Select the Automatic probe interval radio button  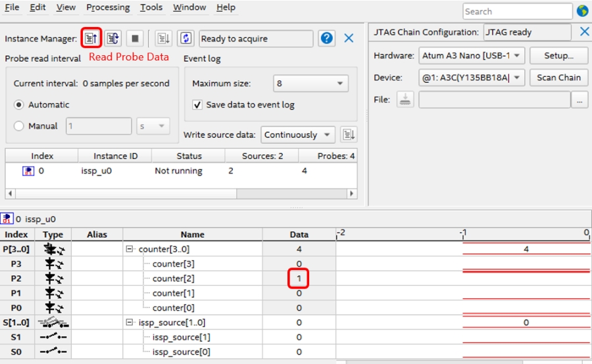tap(19, 104)
